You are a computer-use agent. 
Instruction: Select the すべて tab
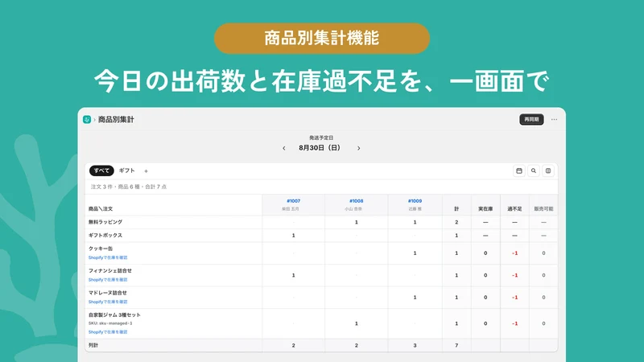tap(101, 171)
